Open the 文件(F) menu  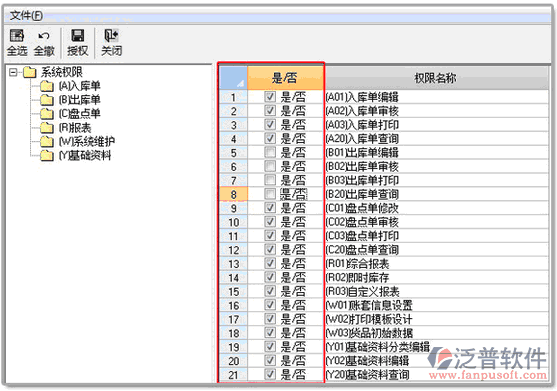coord(26,15)
